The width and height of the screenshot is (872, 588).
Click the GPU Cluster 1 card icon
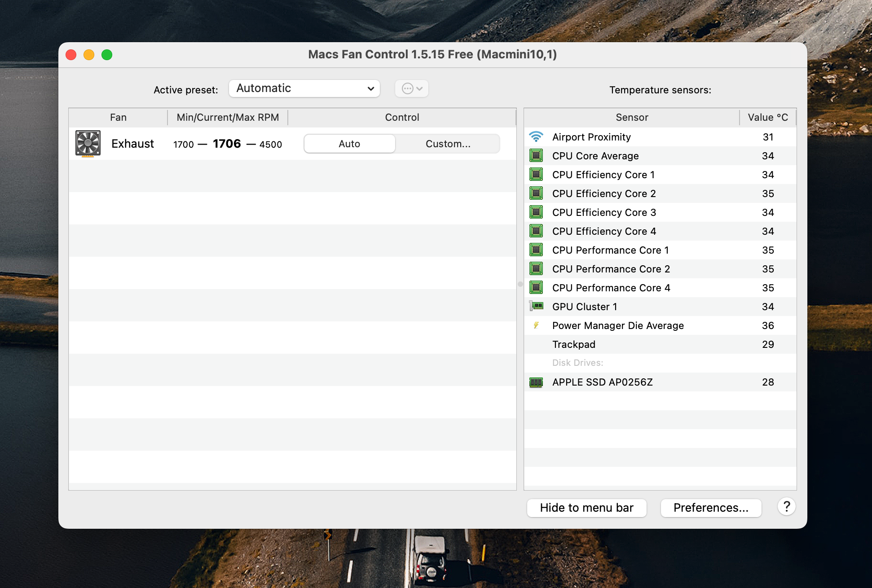tap(536, 307)
